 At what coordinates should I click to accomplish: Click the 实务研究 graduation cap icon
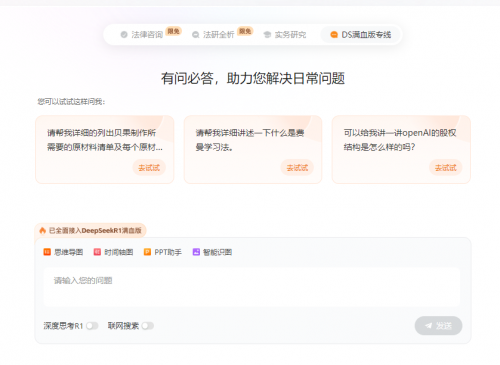click(x=267, y=35)
